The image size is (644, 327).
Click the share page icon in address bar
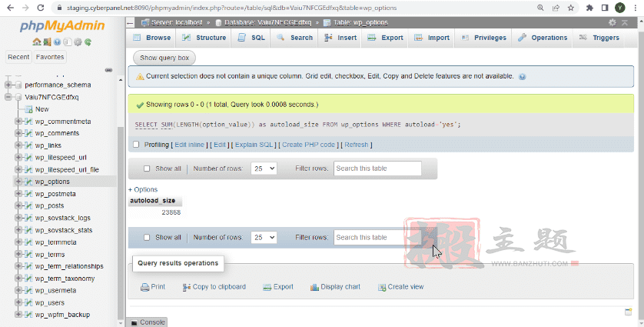(556, 8)
